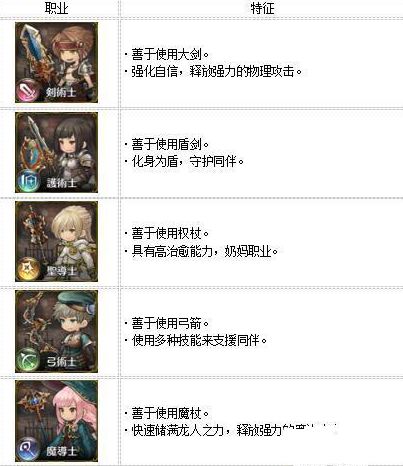Click the shield and sword weapon image
The height and width of the screenshot is (466, 403).
[x=35, y=145]
